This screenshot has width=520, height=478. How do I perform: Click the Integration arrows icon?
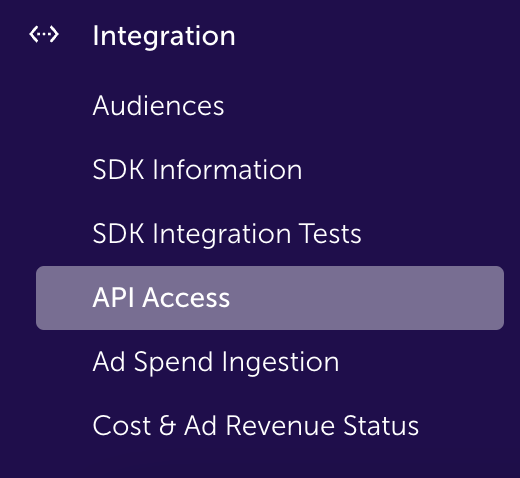tap(44, 34)
